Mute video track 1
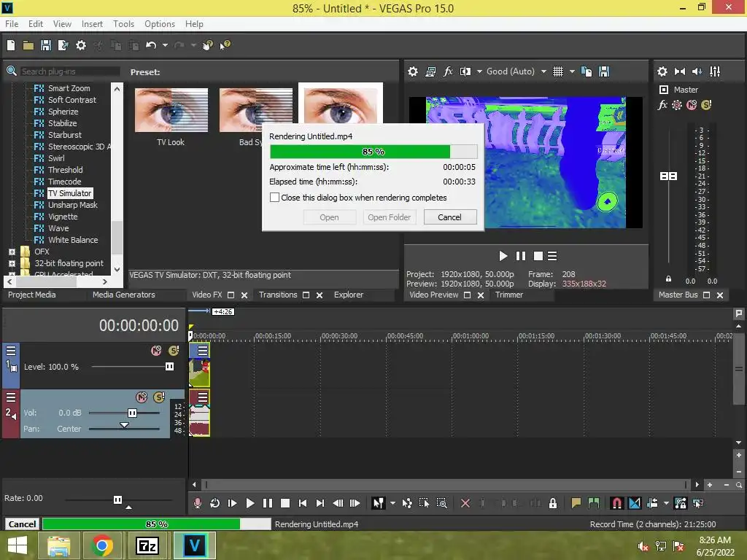The height and width of the screenshot is (560, 747). pyautogui.click(x=156, y=351)
